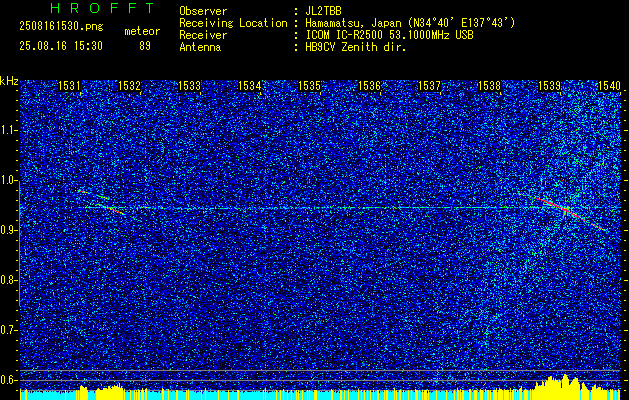629x400 pixels.
Task: Click the HB9CV Zenith dir. text
Action: (x=356, y=47)
